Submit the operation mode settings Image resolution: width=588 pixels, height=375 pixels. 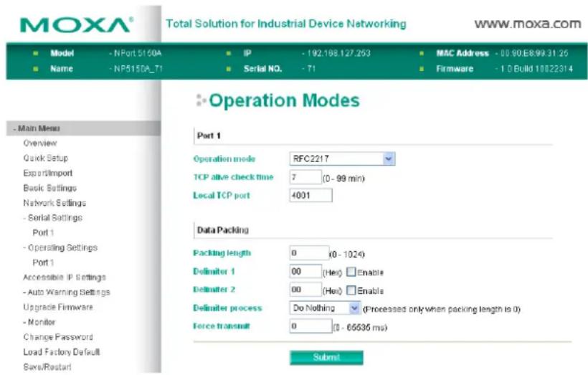coord(326,357)
